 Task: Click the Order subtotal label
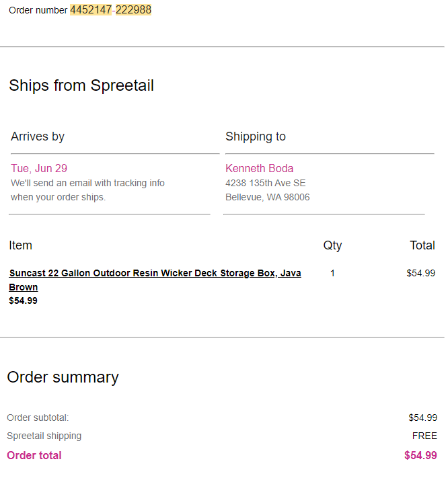[38, 417]
